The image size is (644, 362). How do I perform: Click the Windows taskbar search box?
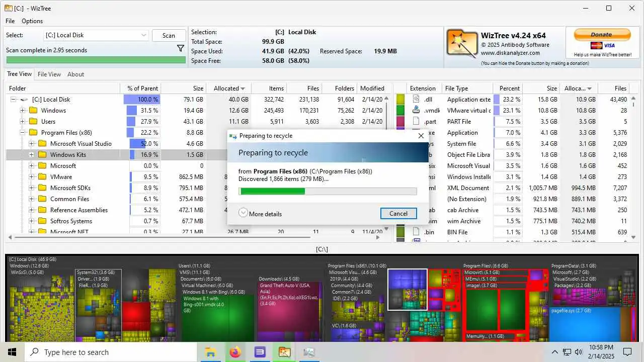[110, 352]
